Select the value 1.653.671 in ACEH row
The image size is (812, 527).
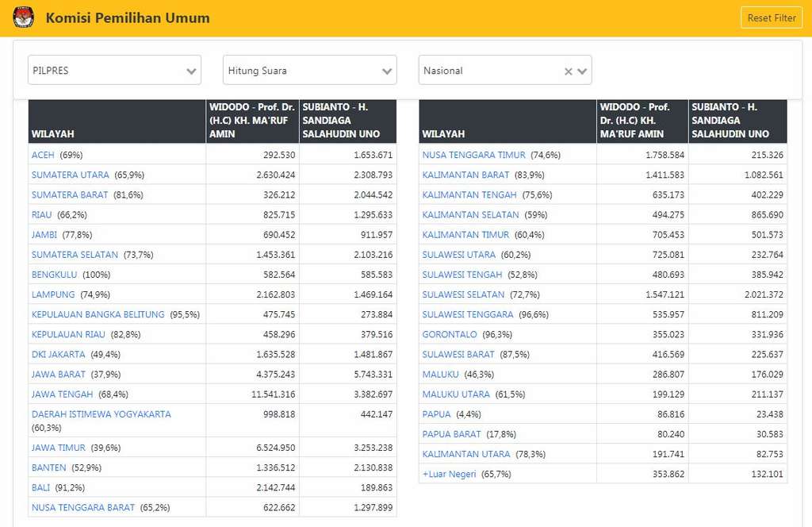point(373,155)
